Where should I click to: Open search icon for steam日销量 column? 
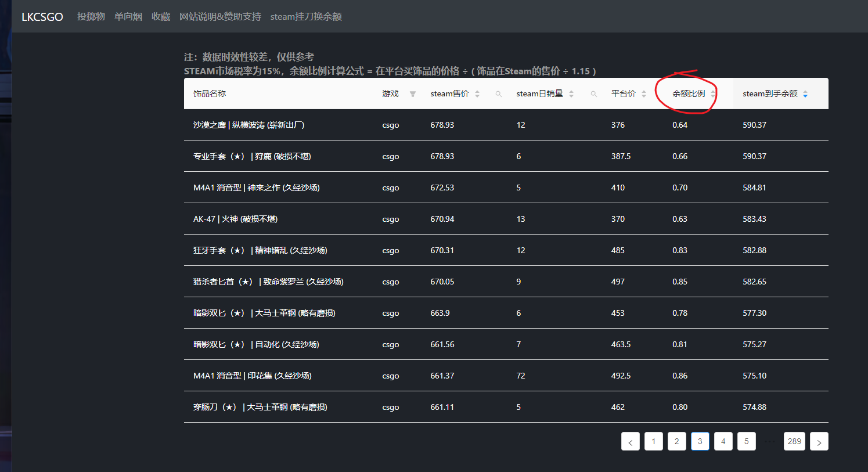(593, 94)
